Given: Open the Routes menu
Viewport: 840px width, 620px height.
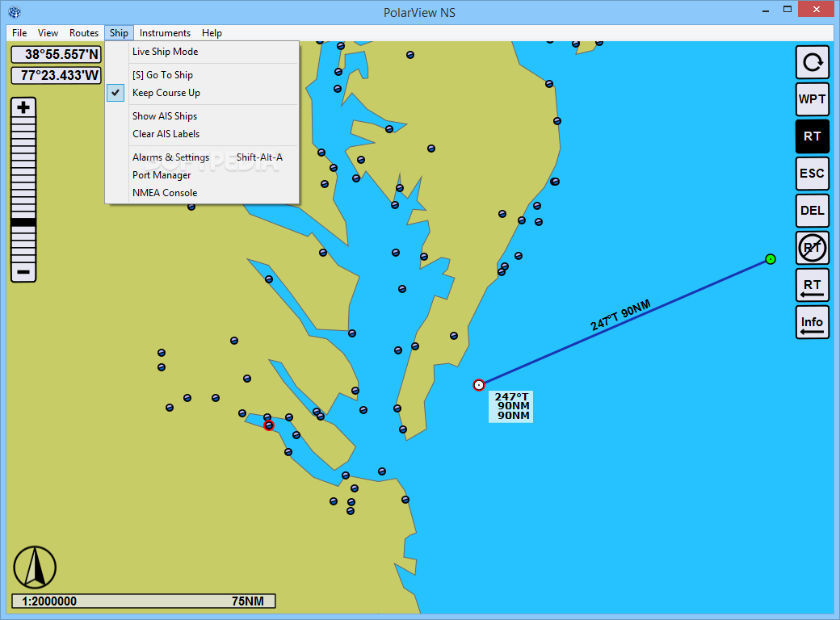Looking at the screenshot, I should [83, 32].
